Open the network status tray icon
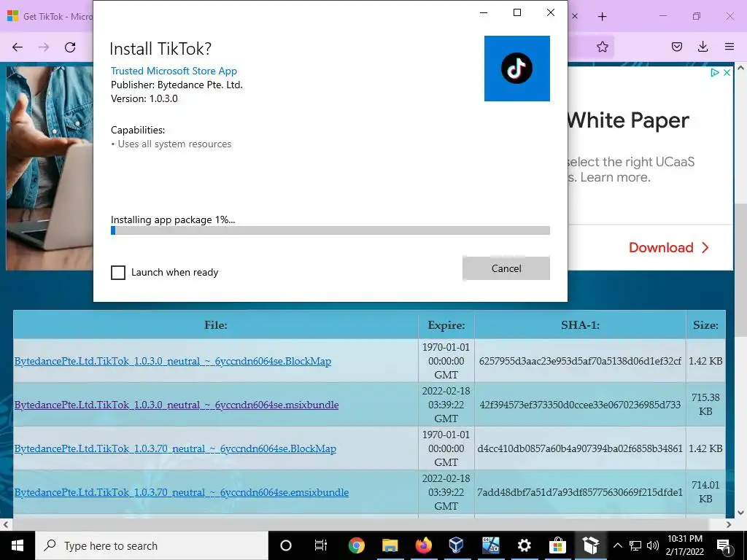Screen dimensions: 747x560 click(x=635, y=545)
